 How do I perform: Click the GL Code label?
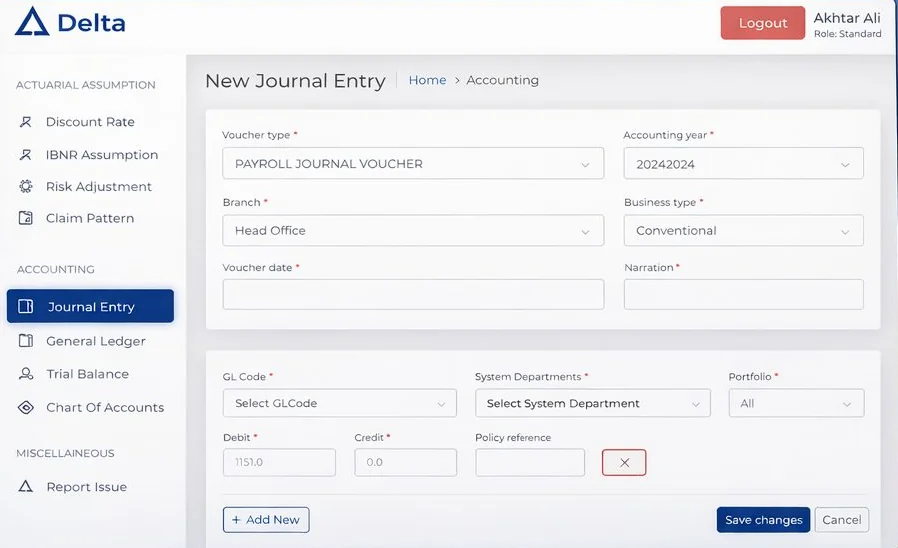pos(244,377)
